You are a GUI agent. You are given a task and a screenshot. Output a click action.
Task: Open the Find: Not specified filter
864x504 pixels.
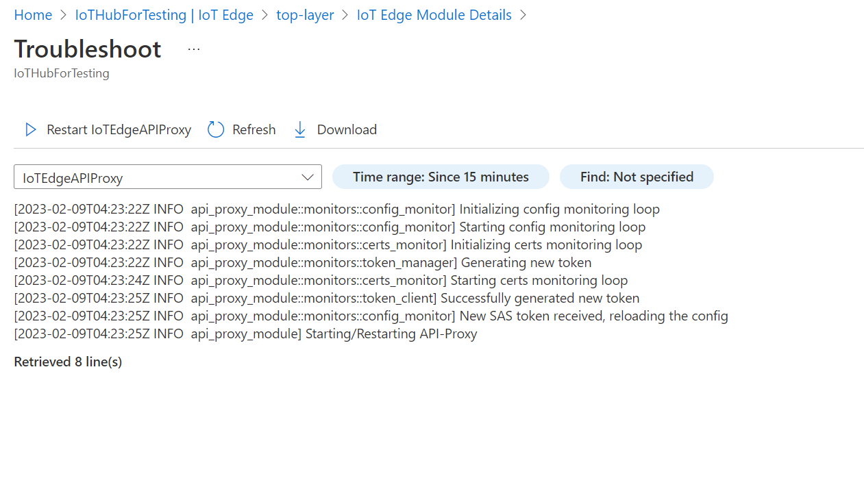point(637,177)
